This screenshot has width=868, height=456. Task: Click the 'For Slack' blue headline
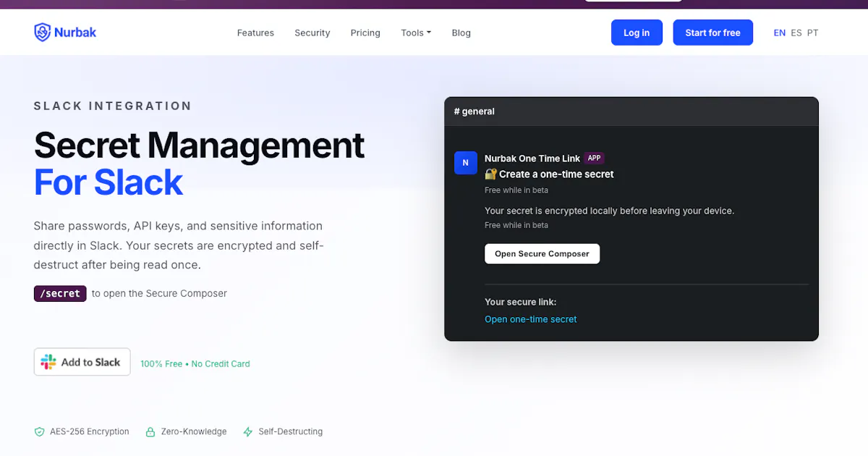[109, 182]
